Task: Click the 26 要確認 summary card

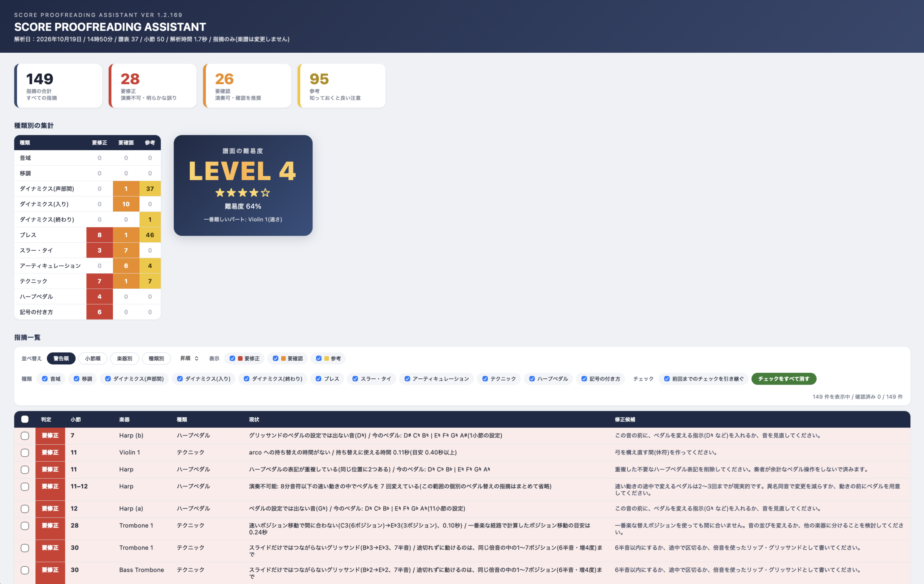Action: [x=247, y=86]
